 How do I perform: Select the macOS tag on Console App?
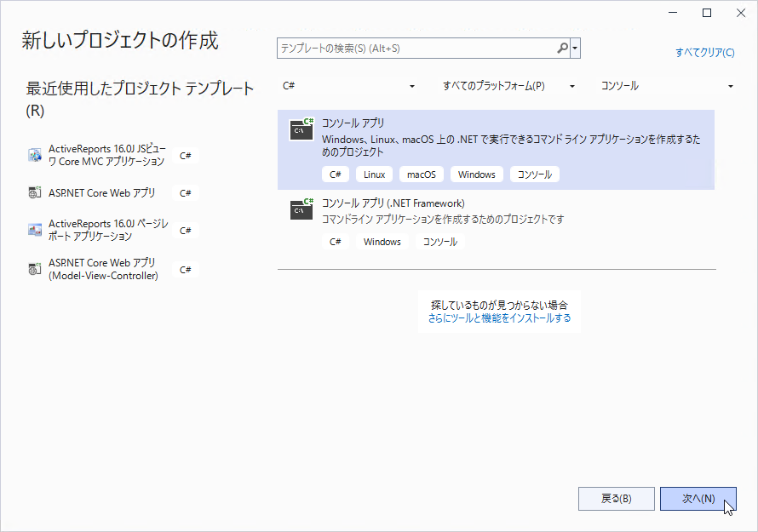[421, 174]
